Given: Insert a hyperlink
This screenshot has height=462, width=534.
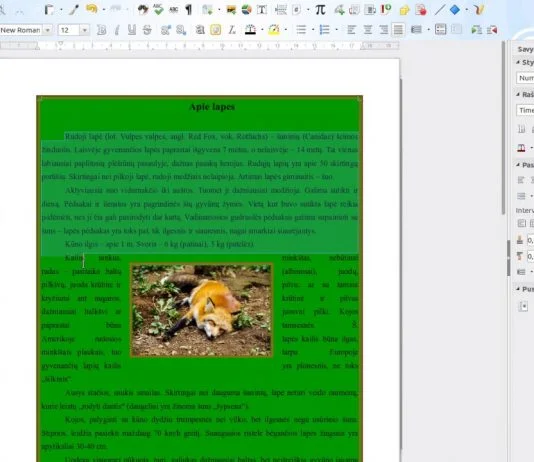Looking at the screenshot, I should (339, 10).
